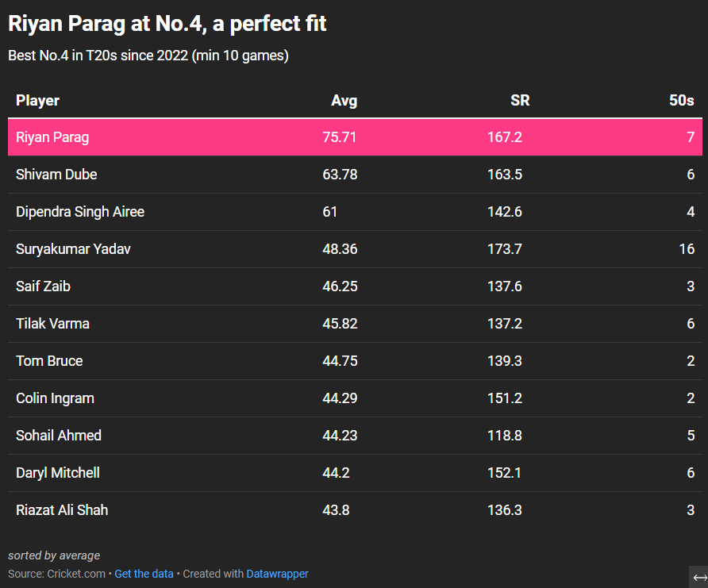Open the Get the data link

(x=144, y=574)
